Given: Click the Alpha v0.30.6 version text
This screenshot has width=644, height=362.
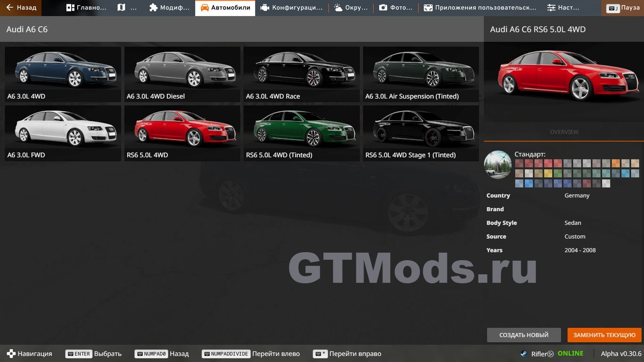Looking at the screenshot, I should pyautogui.click(x=621, y=354).
